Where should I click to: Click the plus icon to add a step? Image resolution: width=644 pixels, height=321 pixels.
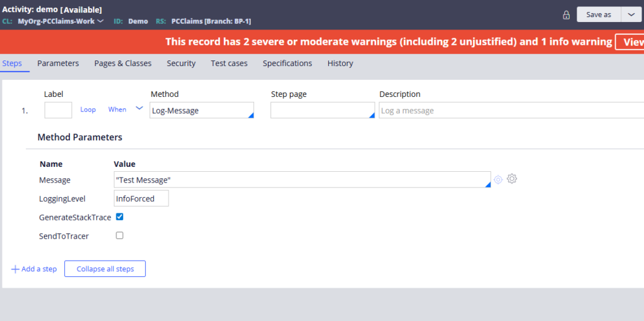(x=15, y=269)
